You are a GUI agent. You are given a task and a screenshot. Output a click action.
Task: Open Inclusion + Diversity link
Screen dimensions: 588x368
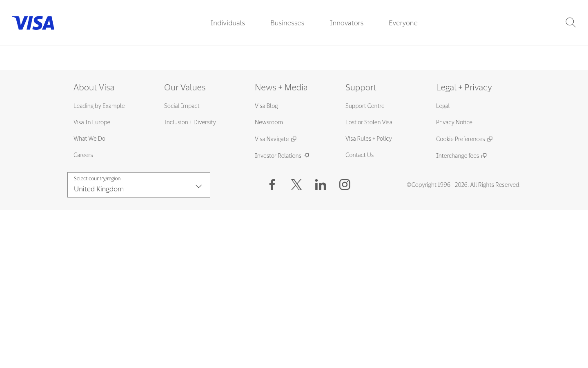190,122
